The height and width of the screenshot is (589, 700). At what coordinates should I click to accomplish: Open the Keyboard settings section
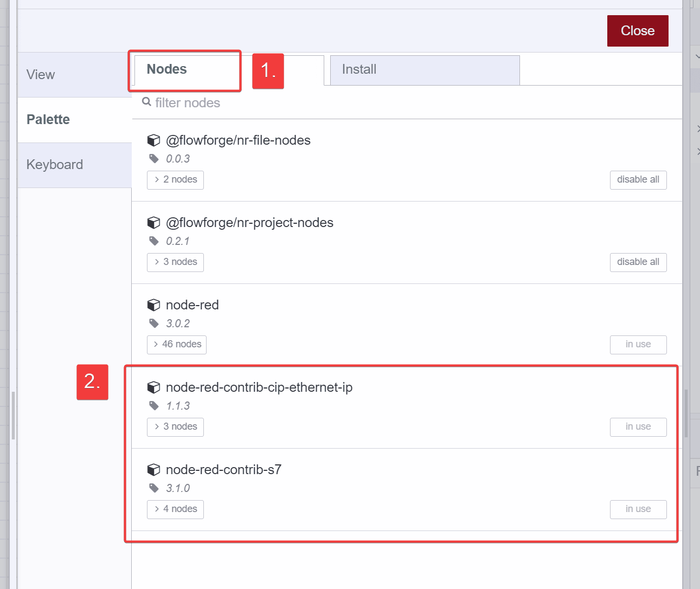[55, 164]
